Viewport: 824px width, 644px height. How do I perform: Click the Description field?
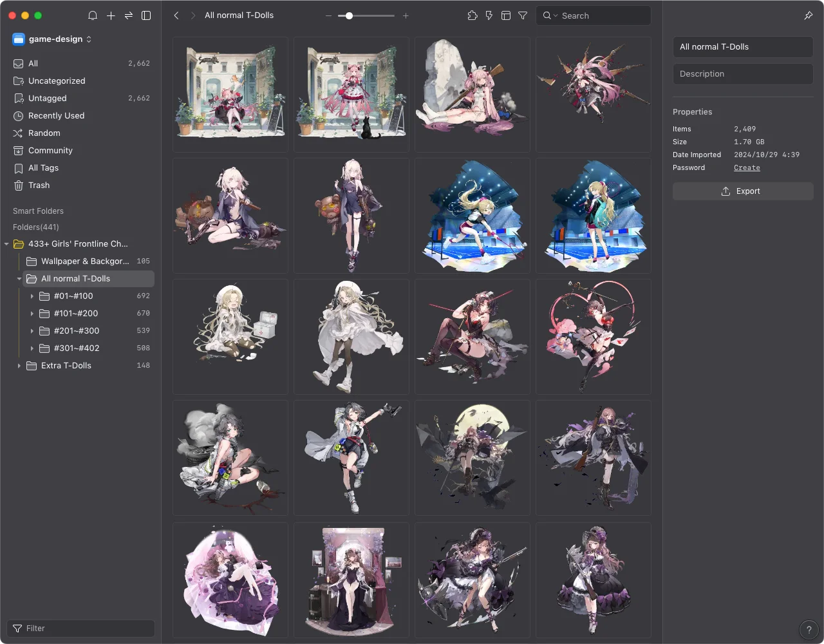743,74
